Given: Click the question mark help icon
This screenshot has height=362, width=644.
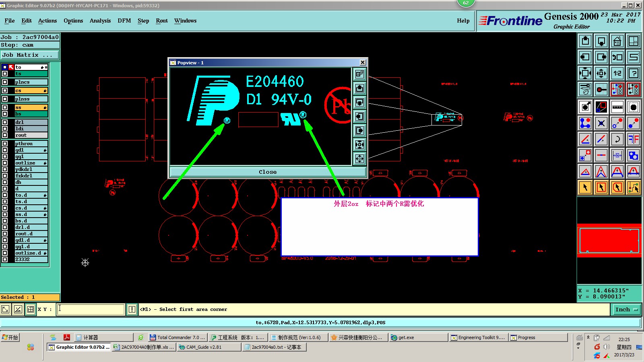Looking at the screenshot, I should [634, 73].
